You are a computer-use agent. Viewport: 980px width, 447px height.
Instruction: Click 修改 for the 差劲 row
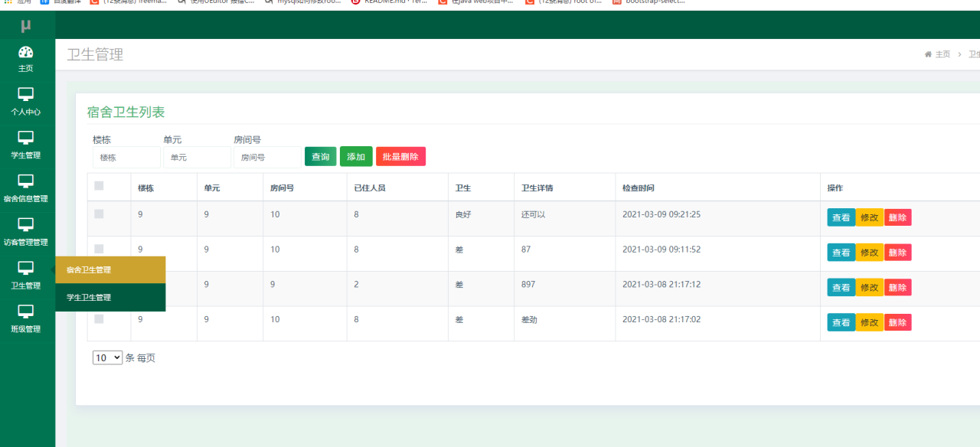[x=870, y=322]
